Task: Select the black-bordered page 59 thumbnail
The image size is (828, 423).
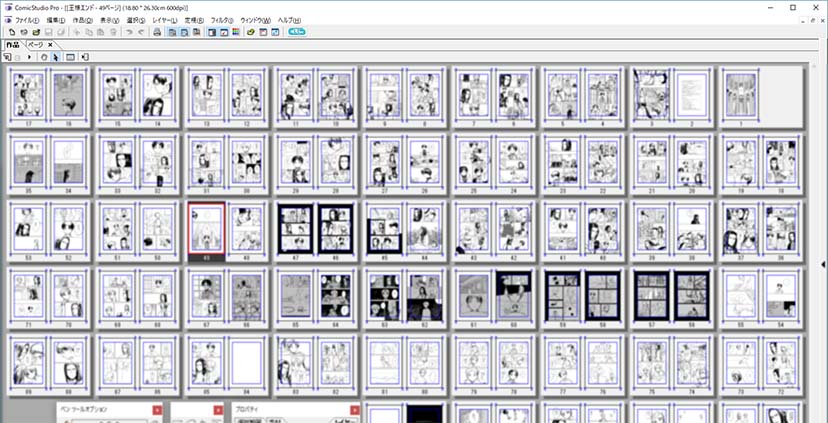Action: click(x=563, y=296)
